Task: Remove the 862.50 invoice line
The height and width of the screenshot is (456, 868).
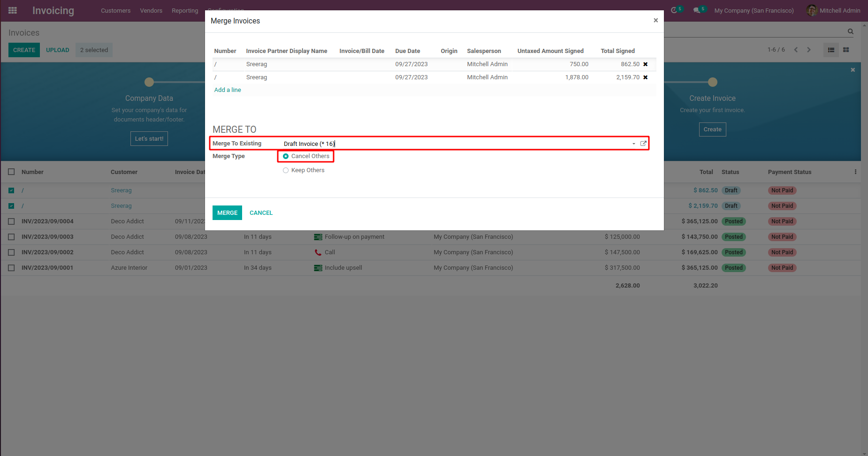Action: click(x=646, y=64)
